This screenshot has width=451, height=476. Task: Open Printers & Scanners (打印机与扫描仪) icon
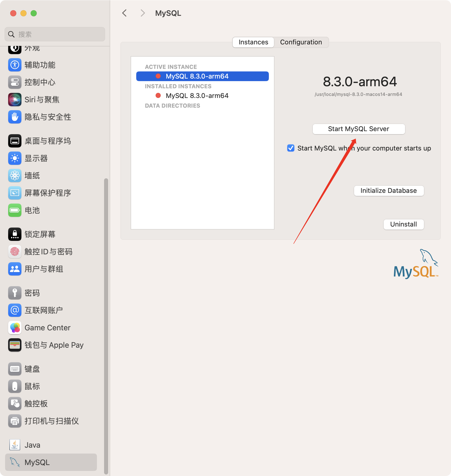coord(15,421)
